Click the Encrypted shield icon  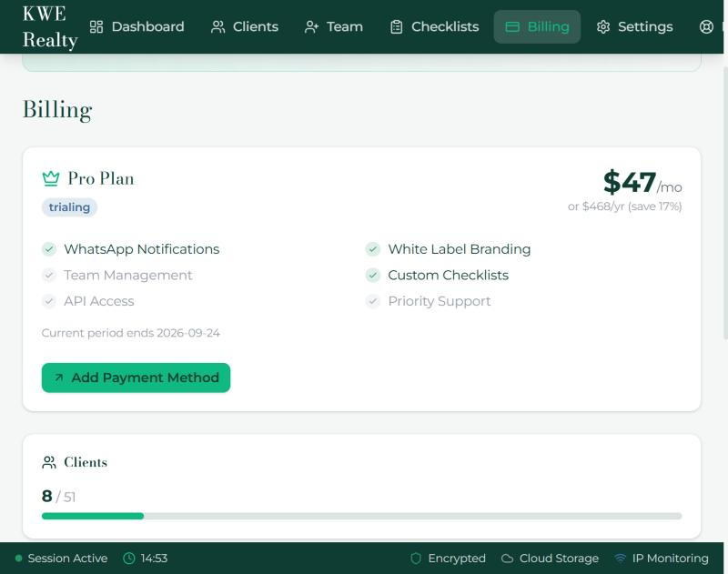(x=416, y=559)
